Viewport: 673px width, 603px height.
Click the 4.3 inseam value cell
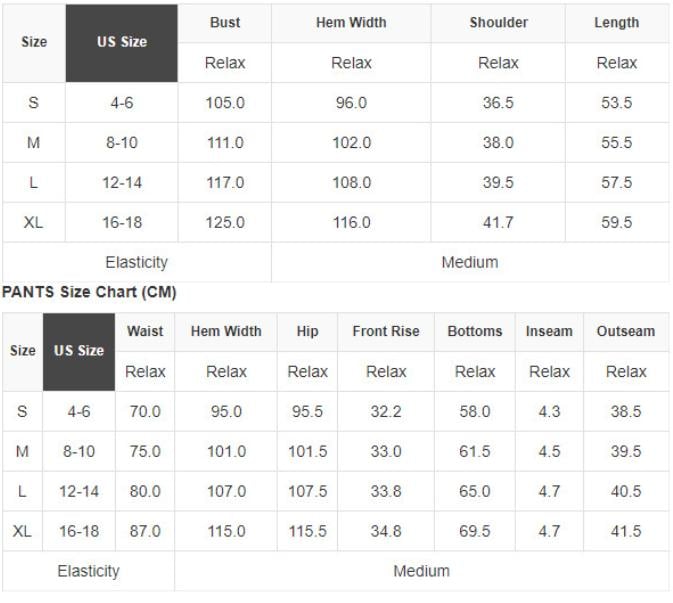tap(549, 411)
